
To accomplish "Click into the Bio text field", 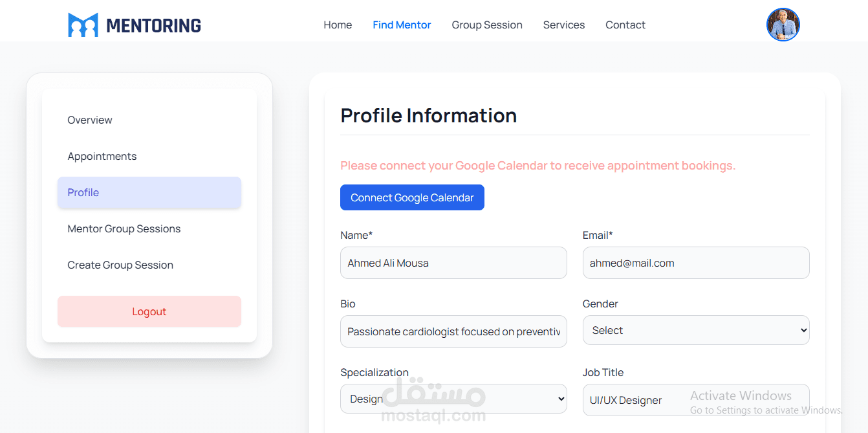I will tap(453, 331).
